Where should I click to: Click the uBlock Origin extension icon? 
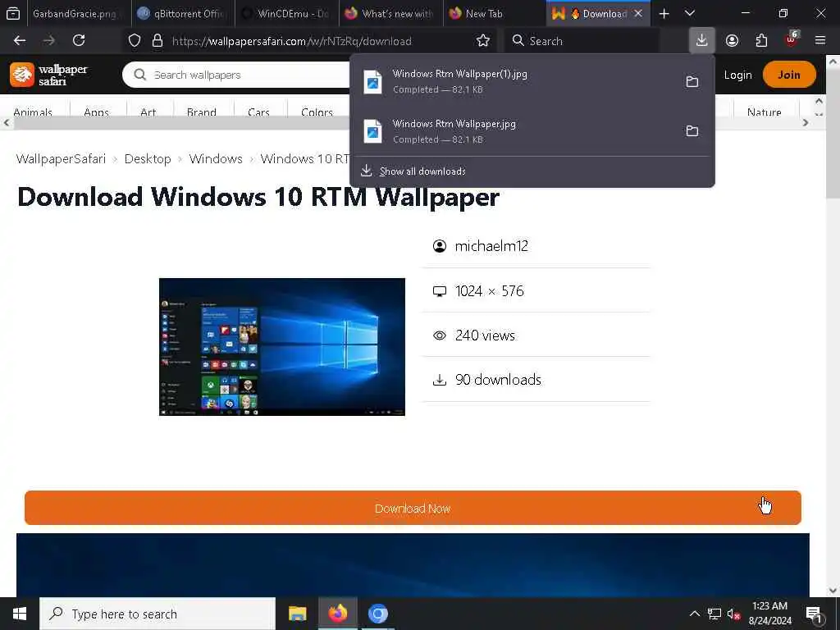(x=792, y=40)
